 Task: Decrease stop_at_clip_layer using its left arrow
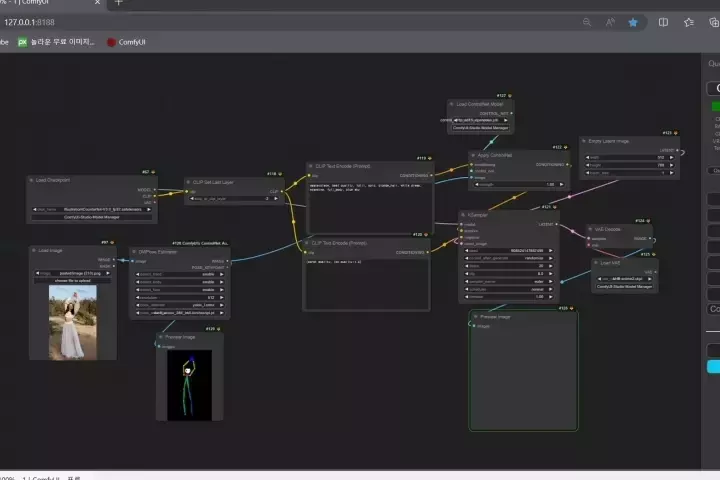192,199
